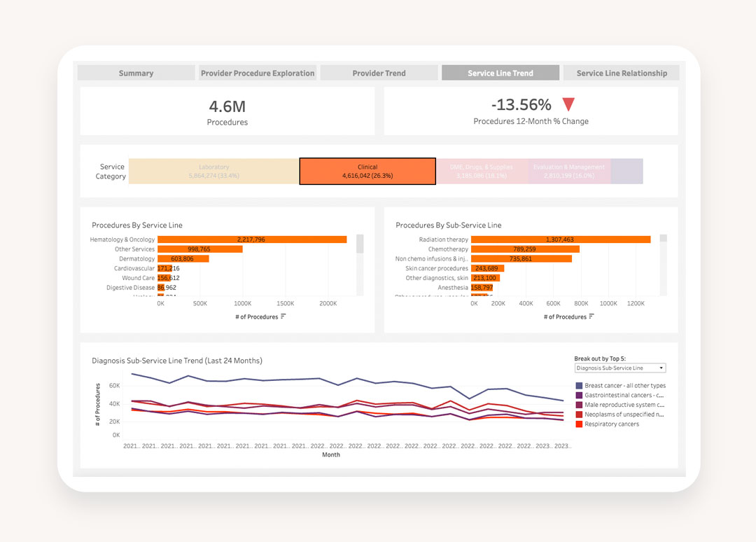The height and width of the screenshot is (542, 756).
Task: Click the Breast cancer legend color swatch
Action: pyautogui.click(x=579, y=386)
